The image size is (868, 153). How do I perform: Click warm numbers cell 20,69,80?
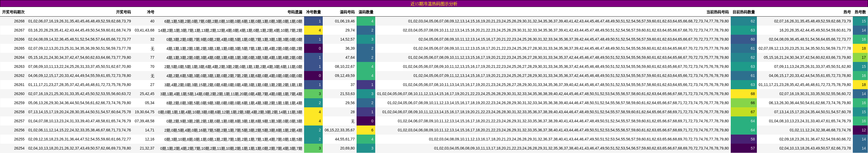[x=348, y=148]
